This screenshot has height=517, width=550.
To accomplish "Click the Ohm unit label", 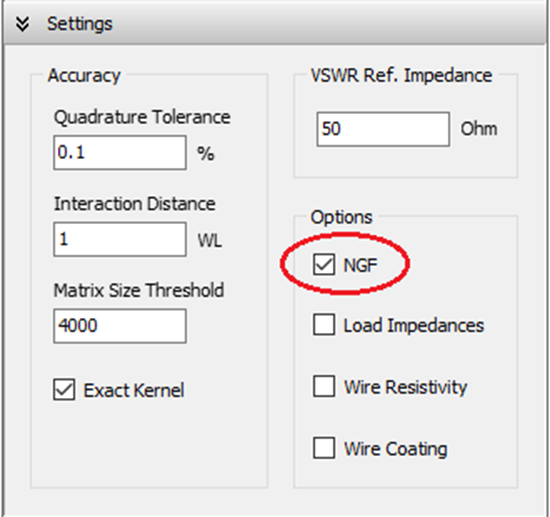I will pos(479,129).
